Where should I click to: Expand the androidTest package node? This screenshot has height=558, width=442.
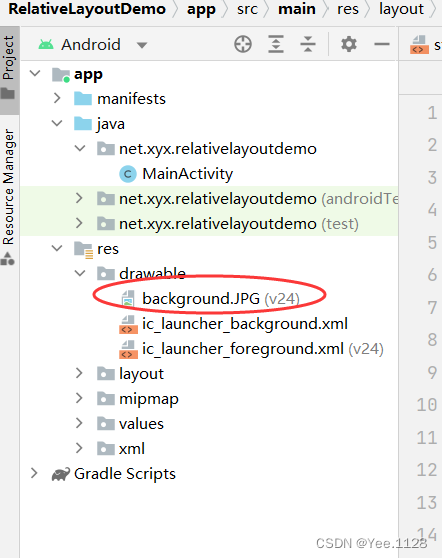79,198
